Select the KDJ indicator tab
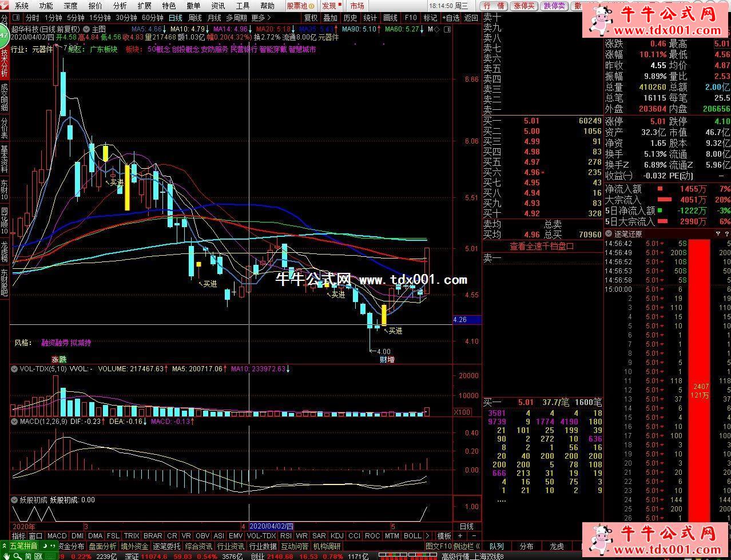 [x=337, y=536]
